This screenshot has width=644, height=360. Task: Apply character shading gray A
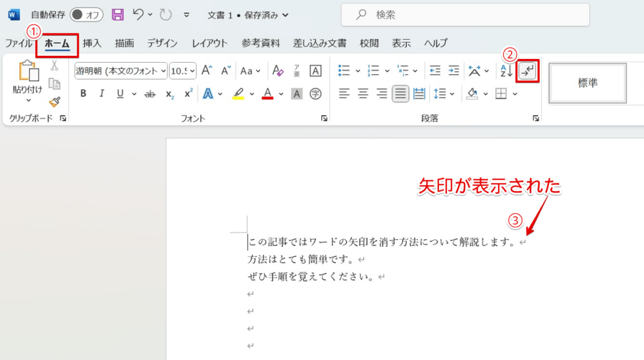coord(297,94)
